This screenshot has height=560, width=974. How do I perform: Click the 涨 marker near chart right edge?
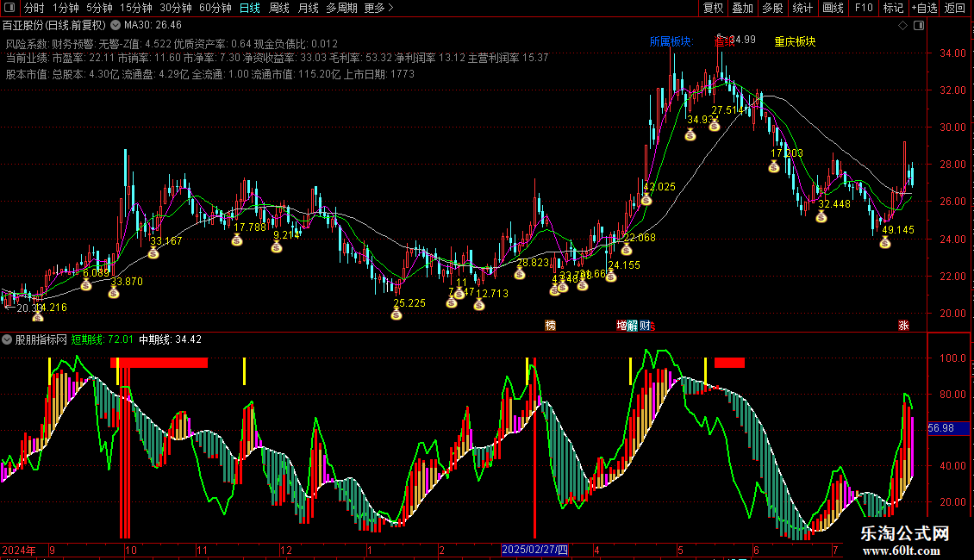coord(904,326)
